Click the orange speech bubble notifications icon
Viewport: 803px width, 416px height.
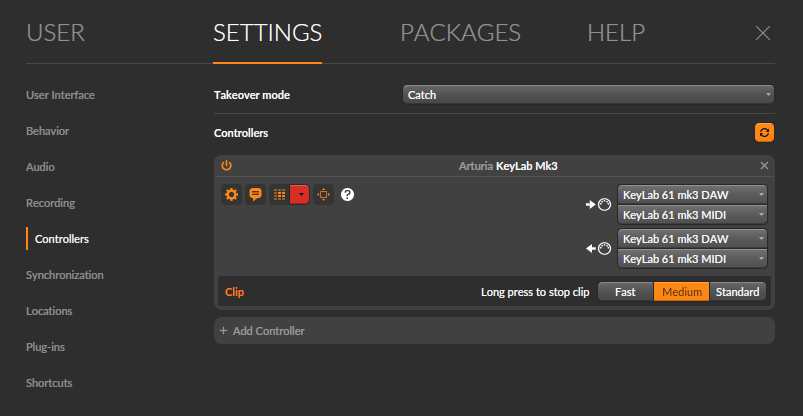(x=255, y=195)
